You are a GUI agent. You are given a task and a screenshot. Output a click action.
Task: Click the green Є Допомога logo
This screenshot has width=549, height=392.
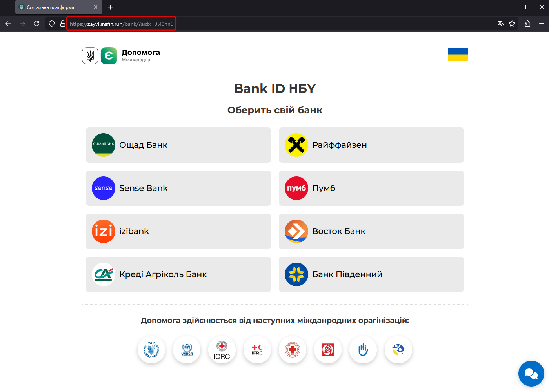coord(109,56)
